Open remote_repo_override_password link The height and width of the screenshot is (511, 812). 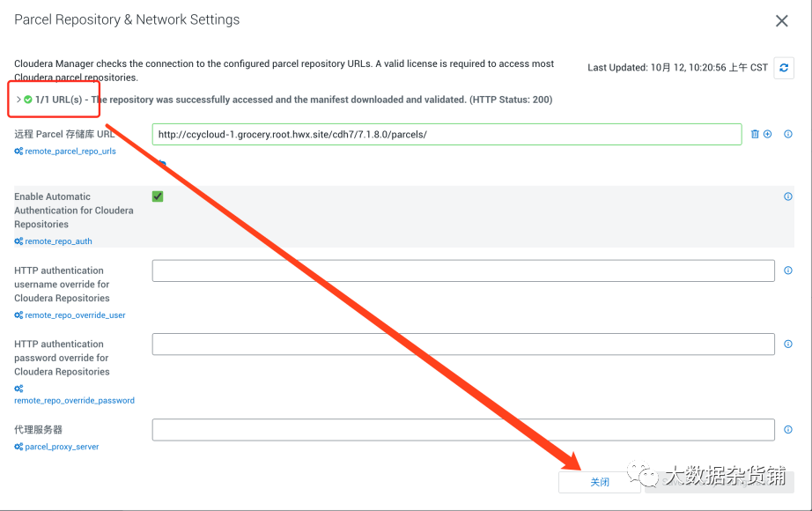coord(75,401)
